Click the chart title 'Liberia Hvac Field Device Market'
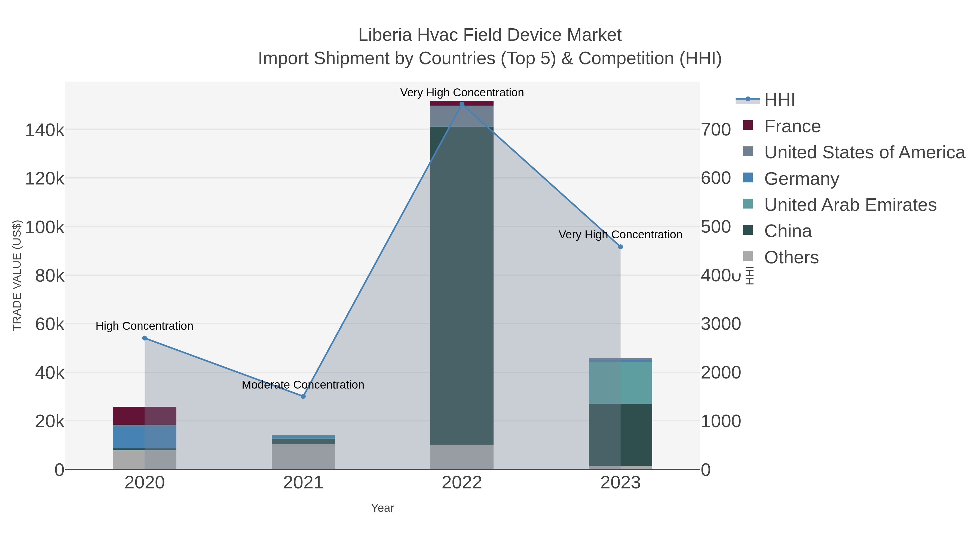The image size is (980, 551). tap(490, 35)
